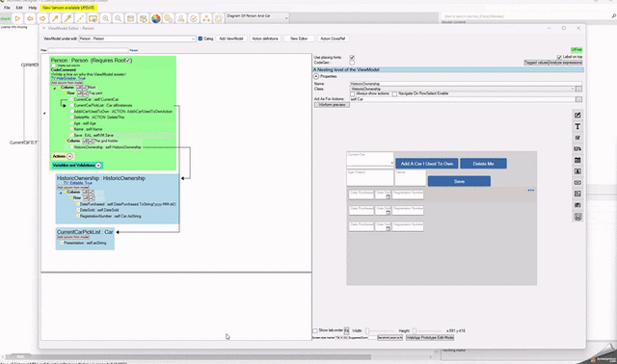Click the Tagged values button

[x=536, y=63]
